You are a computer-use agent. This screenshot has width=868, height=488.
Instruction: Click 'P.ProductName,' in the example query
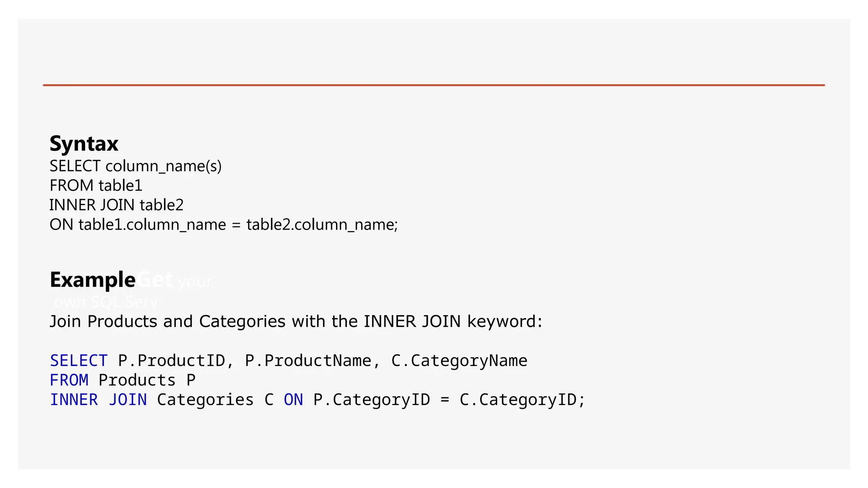coord(312,360)
